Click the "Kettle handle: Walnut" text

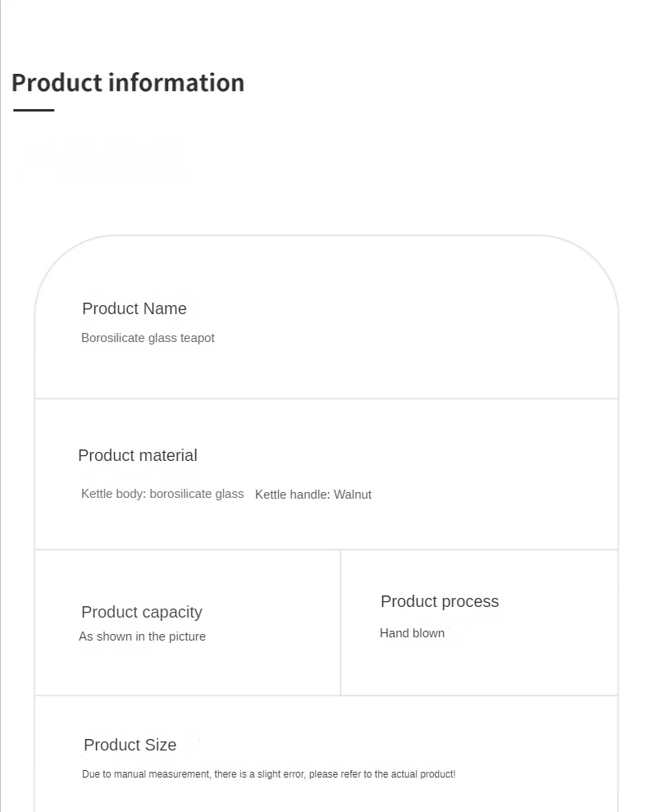(313, 495)
